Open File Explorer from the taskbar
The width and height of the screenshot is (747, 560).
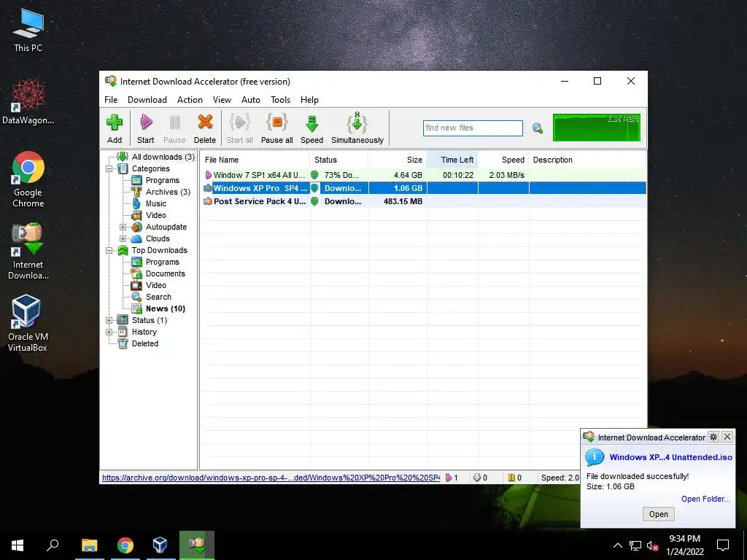coord(90,545)
